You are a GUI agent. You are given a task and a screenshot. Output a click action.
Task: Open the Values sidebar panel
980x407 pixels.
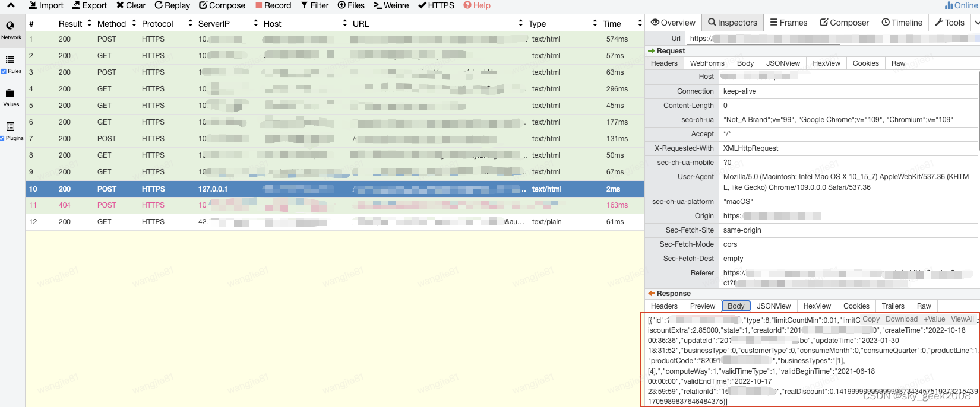point(11,98)
